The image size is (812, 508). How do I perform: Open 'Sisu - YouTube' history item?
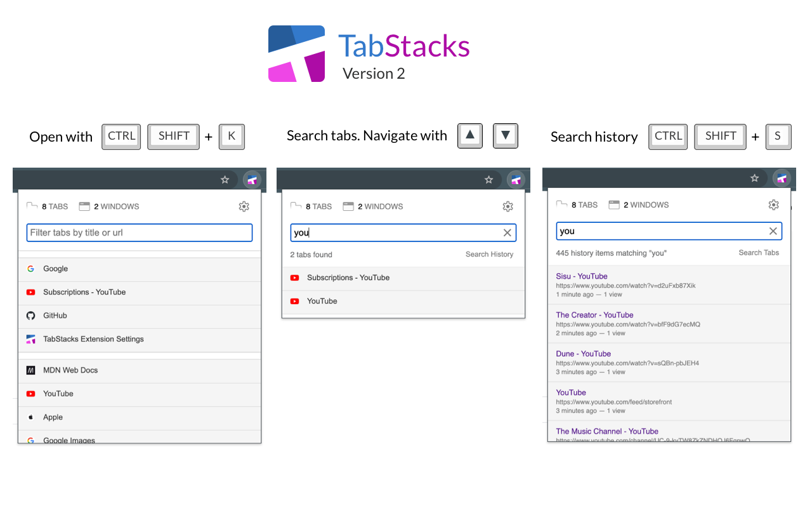coord(669,285)
